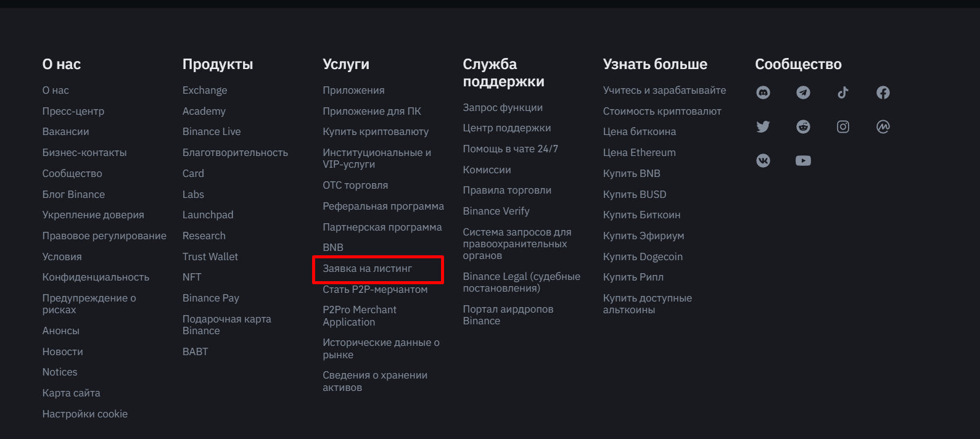
Task: Open Учитесь и зарабатывайте link
Action: pos(664,90)
